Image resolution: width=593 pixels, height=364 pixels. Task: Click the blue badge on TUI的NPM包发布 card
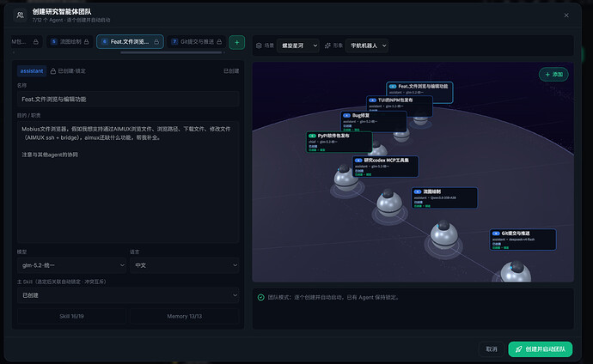coord(372,100)
